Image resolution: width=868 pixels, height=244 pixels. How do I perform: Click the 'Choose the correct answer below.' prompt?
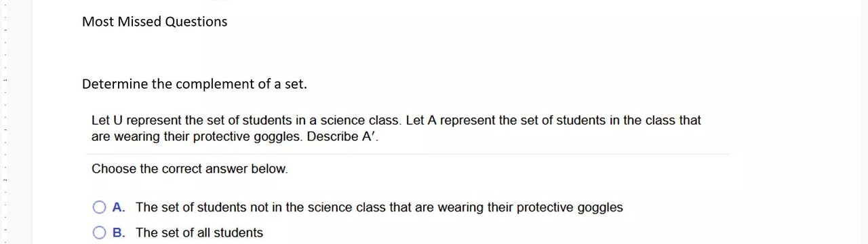pos(190,169)
